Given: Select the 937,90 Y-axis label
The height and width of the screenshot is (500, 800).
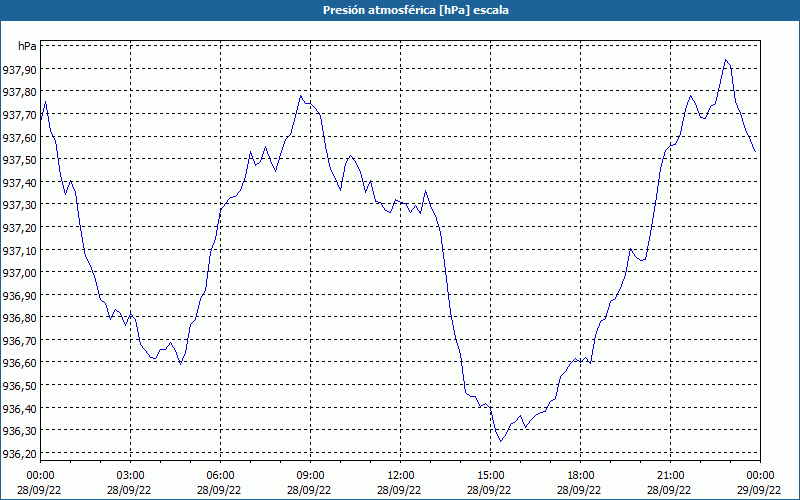Looking at the screenshot, I should tap(20, 70).
